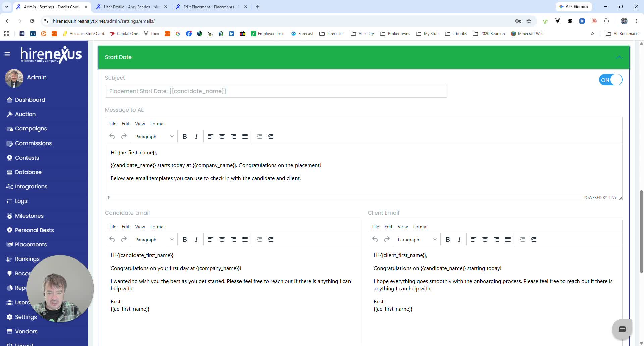Align left in Client Email editor
Screen dimensions: 644x346
tap(474, 239)
